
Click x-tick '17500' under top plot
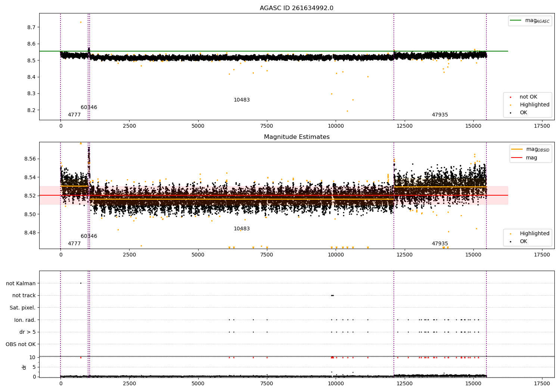point(542,126)
